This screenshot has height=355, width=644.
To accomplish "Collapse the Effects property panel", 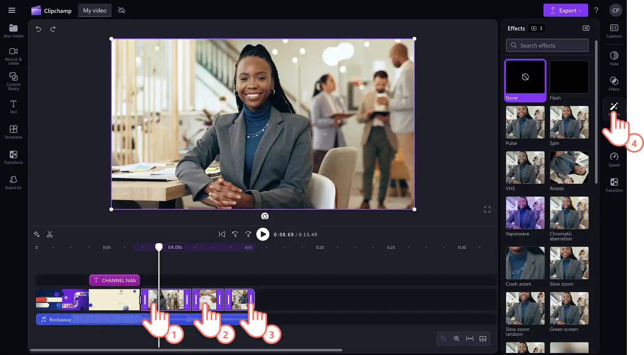I will point(586,28).
